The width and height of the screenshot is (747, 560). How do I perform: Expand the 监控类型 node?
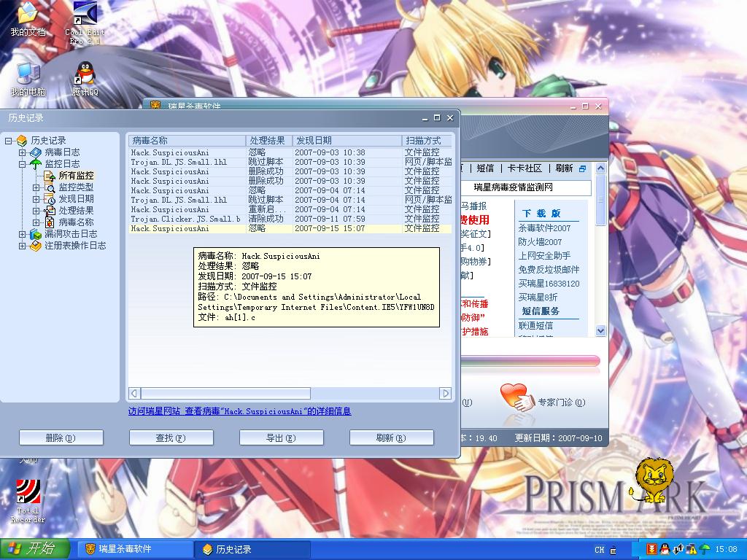pos(36,187)
